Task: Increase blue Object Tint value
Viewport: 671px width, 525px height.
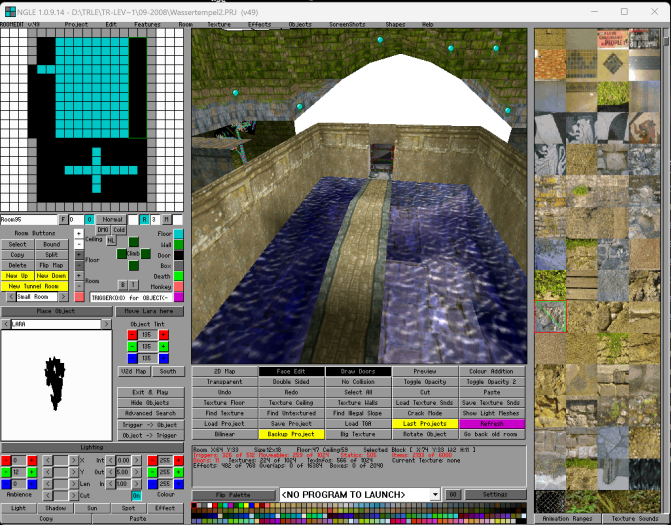Action: click(x=163, y=358)
